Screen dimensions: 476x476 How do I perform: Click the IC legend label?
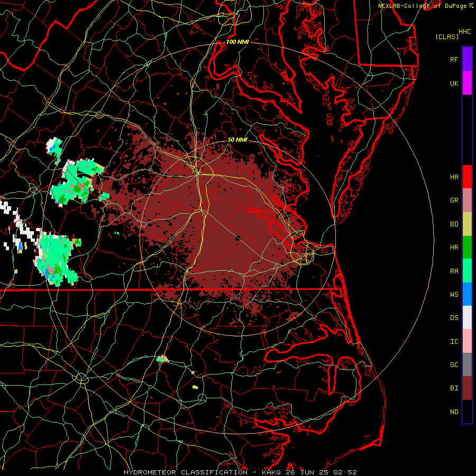tap(454, 342)
